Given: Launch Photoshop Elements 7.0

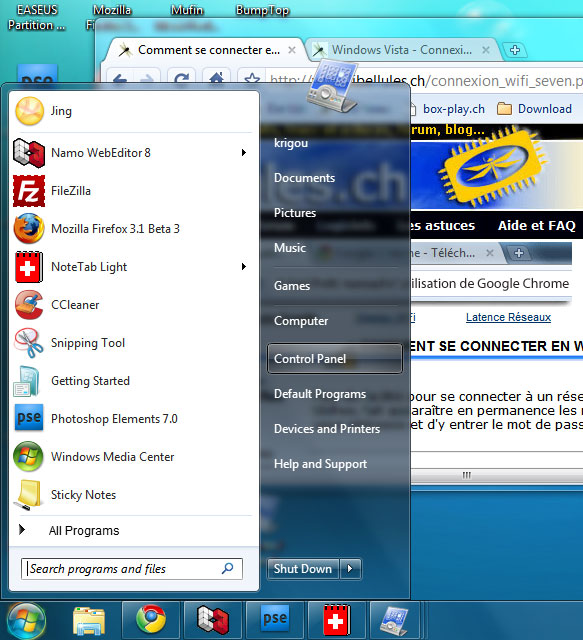Looking at the screenshot, I should (x=134, y=418).
